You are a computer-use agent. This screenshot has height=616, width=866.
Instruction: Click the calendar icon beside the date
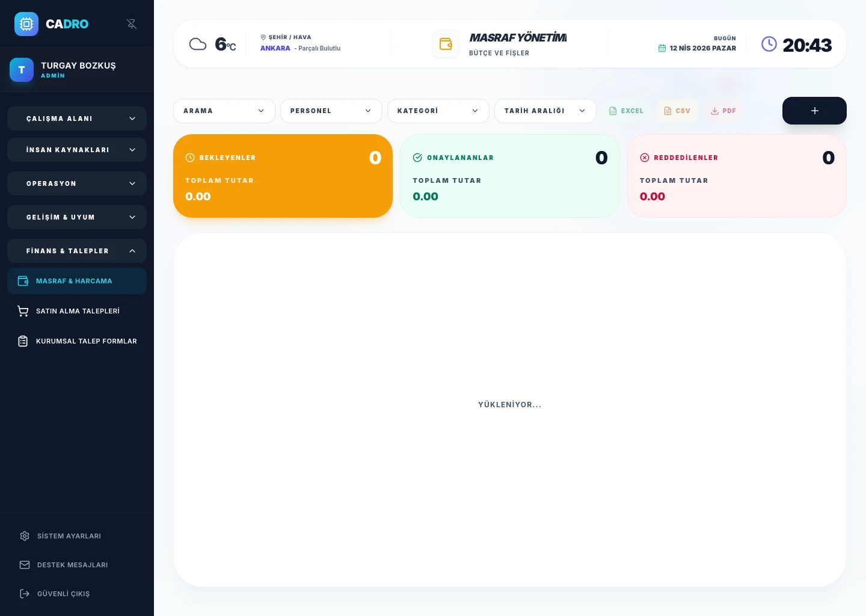[x=662, y=48]
